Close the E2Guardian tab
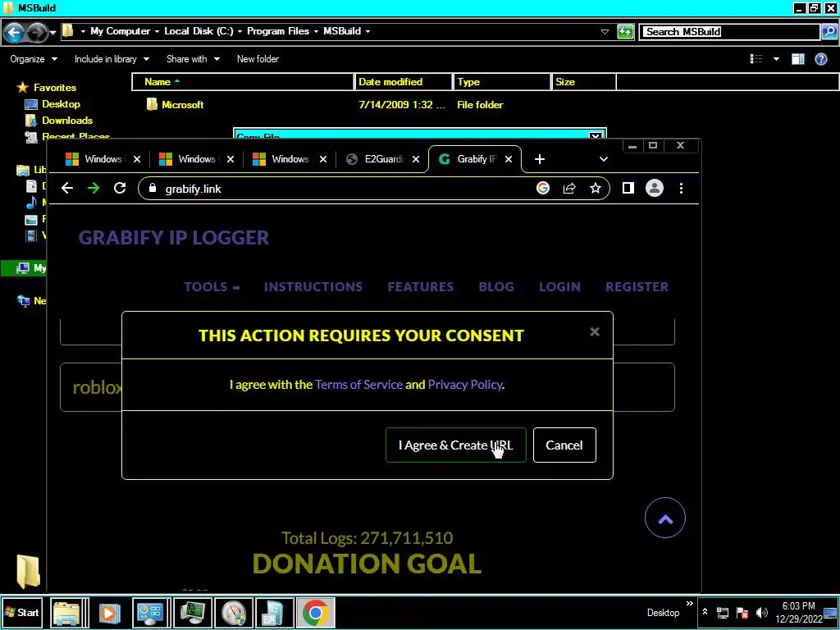This screenshot has height=630, width=840. pos(416,159)
